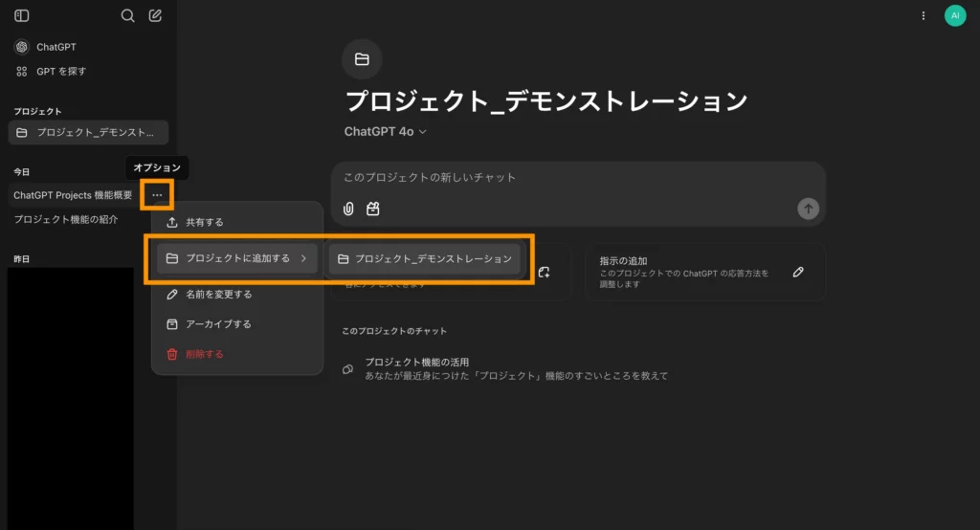This screenshot has width=980, height=530.
Task: Click the project folder icon above title
Action: (x=362, y=59)
